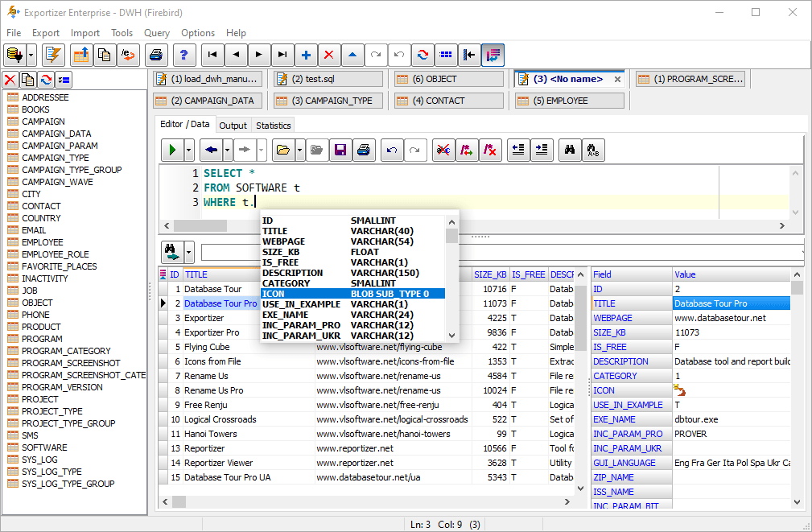Click the copy to clipboard toolbar icon
Image resolution: width=812 pixels, height=532 pixels.
coord(104,55)
